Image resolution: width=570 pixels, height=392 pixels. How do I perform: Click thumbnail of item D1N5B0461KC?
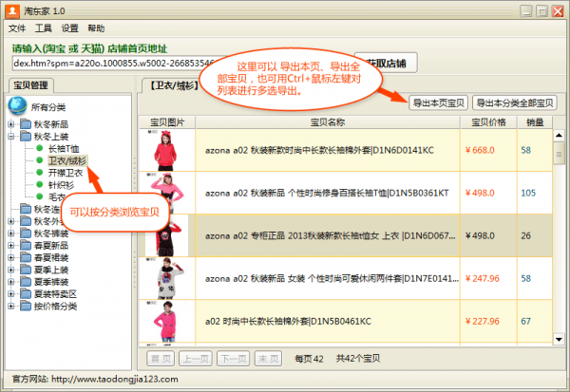coord(166,321)
